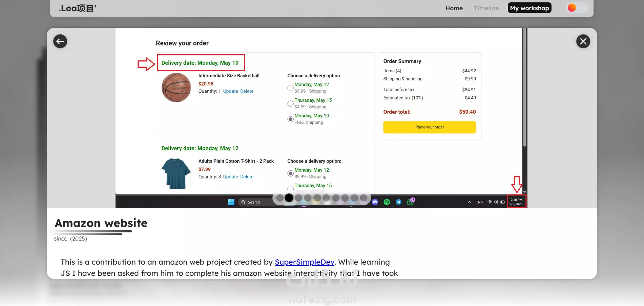The image size is (644, 306).
Task: Select basketball Monday, May 12 delivery radio
Action: coord(290,88)
